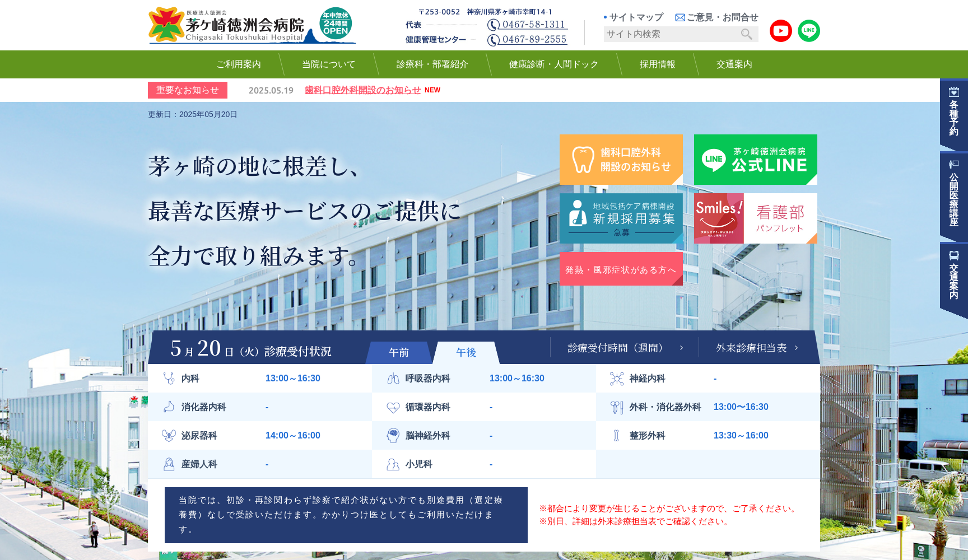Open 外来診療担当表 arrow link
This screenshot has width=968, height=560.
[x=757, y=348]
